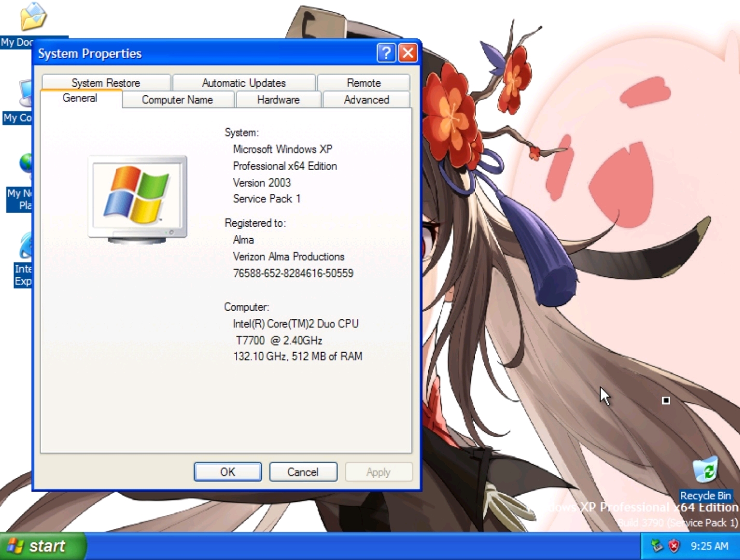Close the System Properties window

pos(409,53)
